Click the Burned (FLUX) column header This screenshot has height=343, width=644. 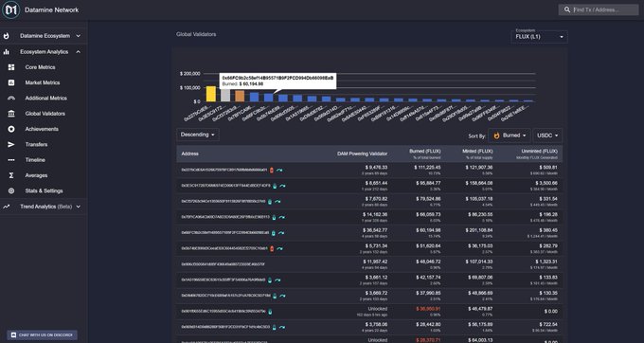pos(424,152)
